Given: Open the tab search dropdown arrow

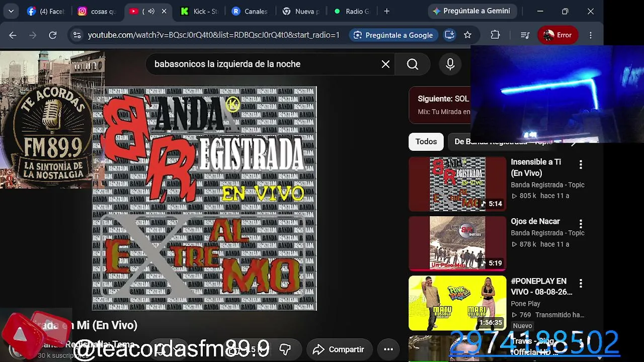Looking at the screenshot, I should click(x=11, y=11).
